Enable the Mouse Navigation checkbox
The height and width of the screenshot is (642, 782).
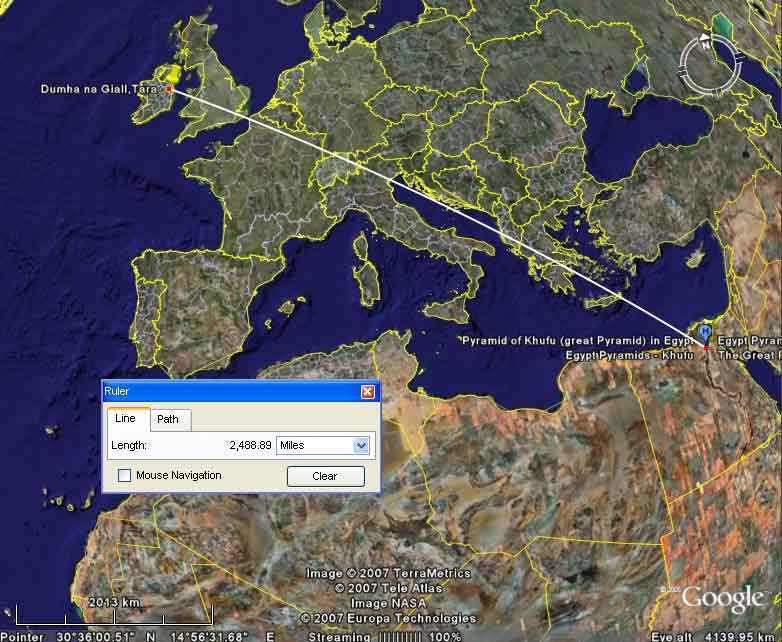pyautogui.click(x=125, y=476)
